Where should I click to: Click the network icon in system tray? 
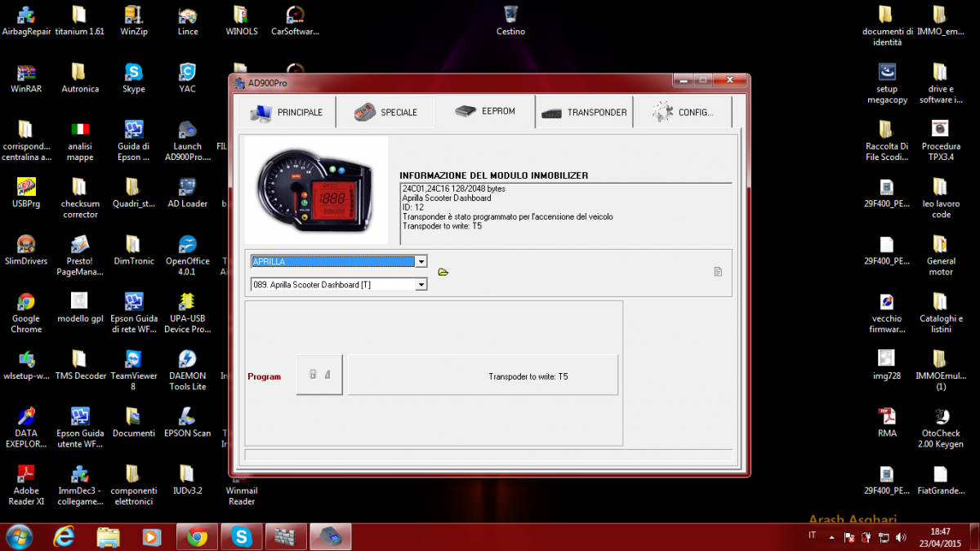(884, 538)
